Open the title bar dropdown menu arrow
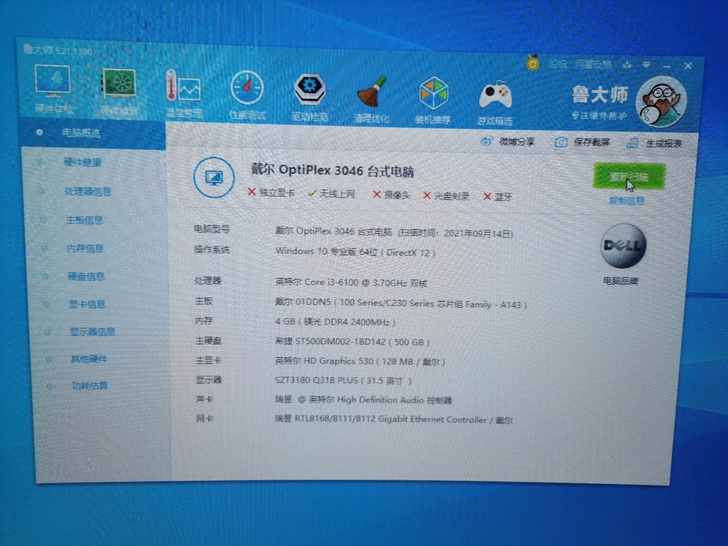Screen dimensions: 728x546 point(646,65)
